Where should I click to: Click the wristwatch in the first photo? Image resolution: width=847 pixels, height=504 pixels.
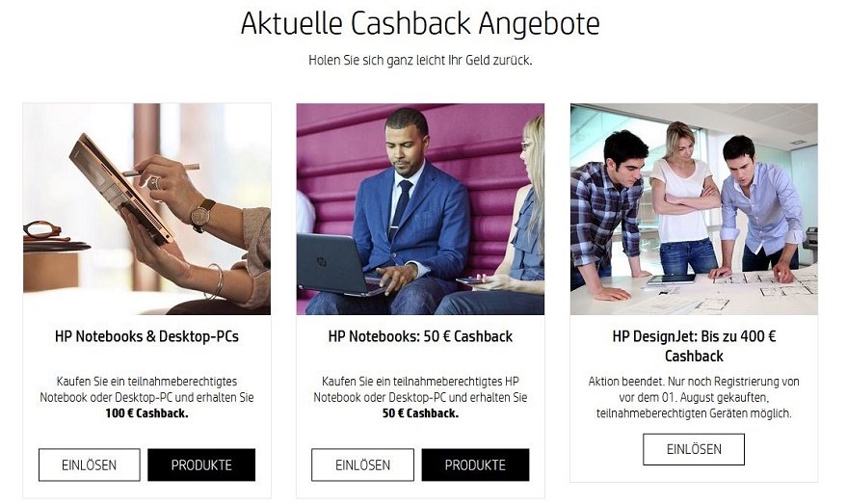tap(202, 216)
